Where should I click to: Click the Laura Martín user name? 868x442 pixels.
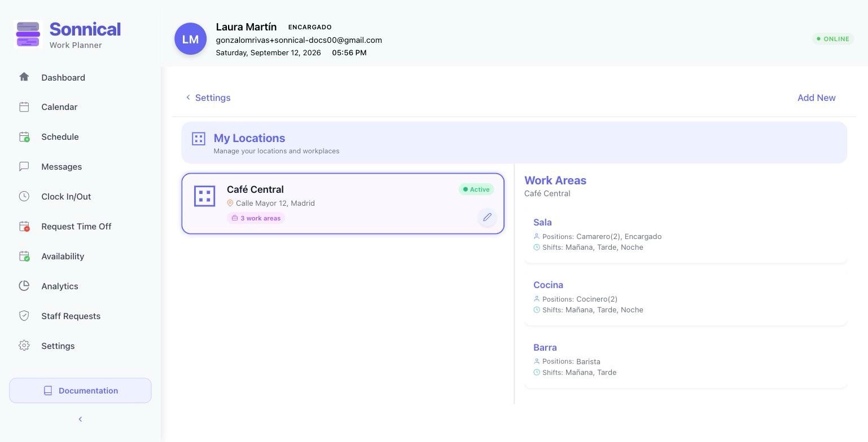coord(246,27)
